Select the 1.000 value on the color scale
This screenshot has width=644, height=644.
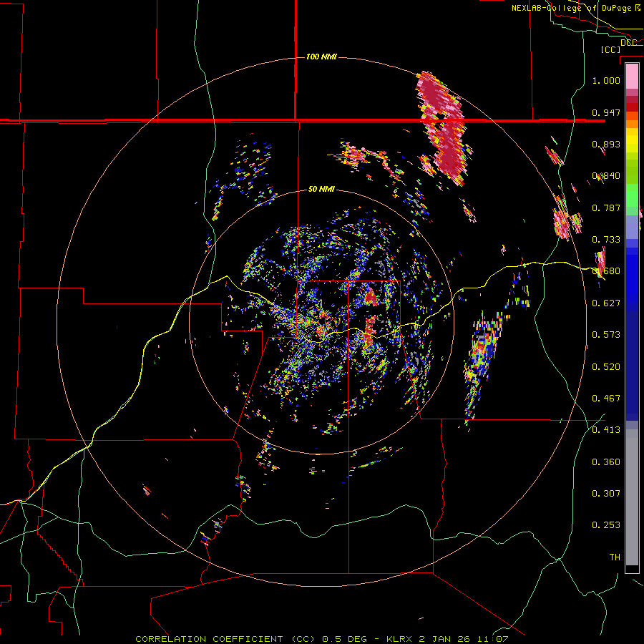[x=606, y=80]
